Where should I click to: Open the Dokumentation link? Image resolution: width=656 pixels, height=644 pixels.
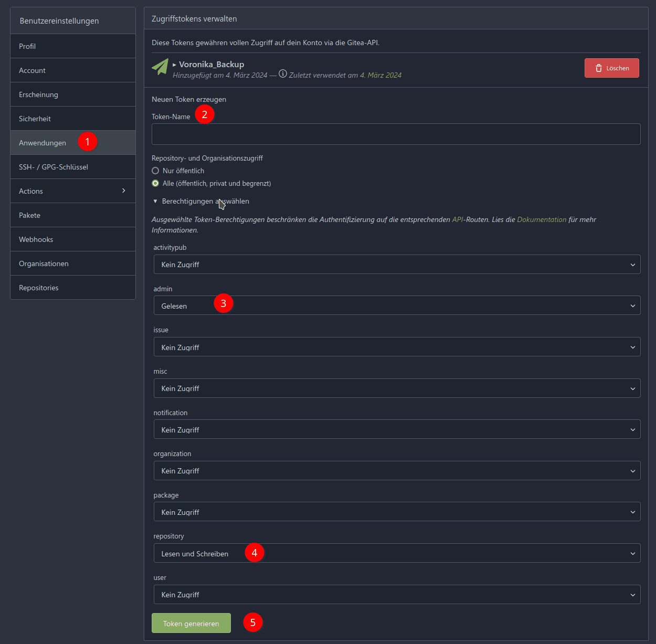click(542, 219)
